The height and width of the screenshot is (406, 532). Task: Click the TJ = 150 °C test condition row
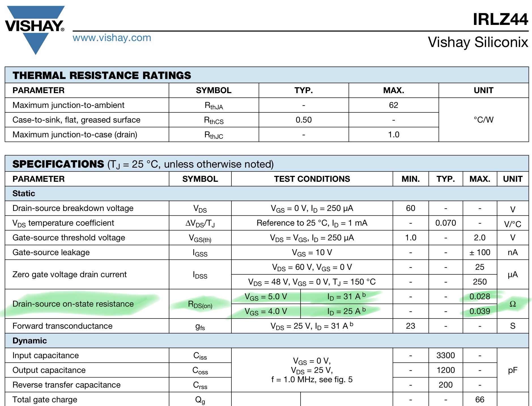tap(312, 282)
